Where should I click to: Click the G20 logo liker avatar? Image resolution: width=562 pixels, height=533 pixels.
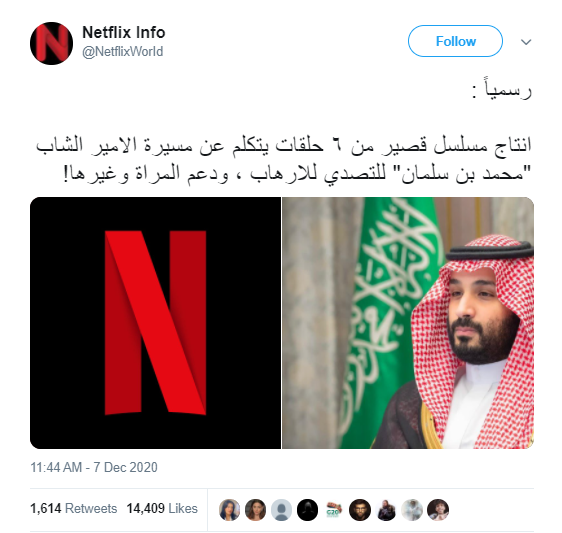click(x=334, y=509)
